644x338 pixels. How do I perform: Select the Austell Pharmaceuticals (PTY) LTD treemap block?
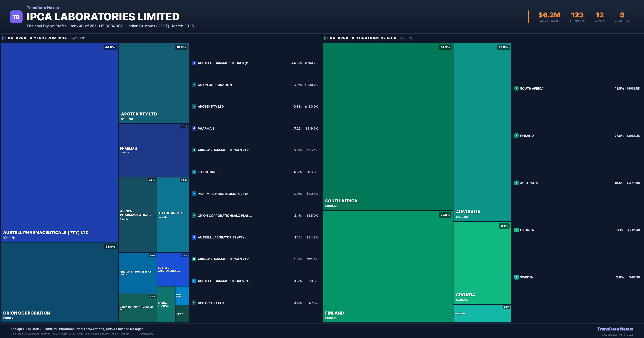point(59,142)
